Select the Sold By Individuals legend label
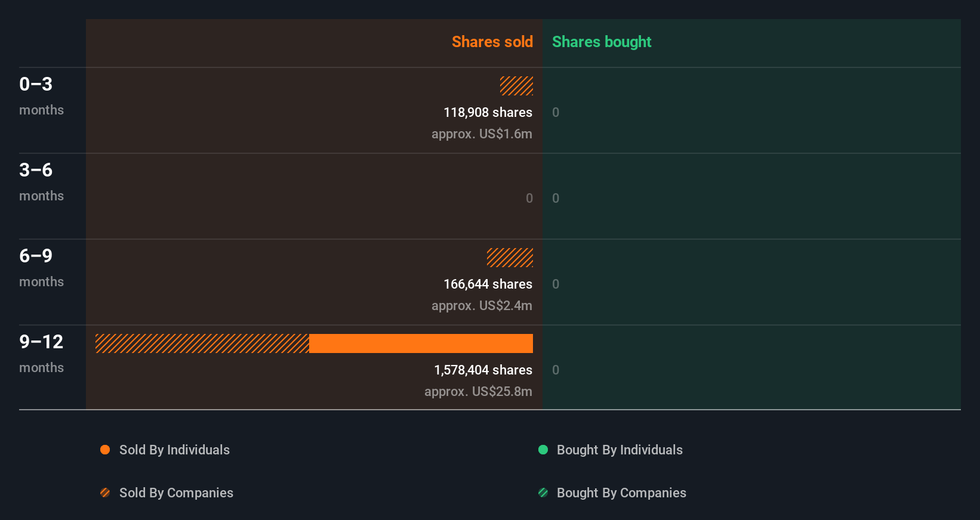980x520 pixels. [174, 450]
